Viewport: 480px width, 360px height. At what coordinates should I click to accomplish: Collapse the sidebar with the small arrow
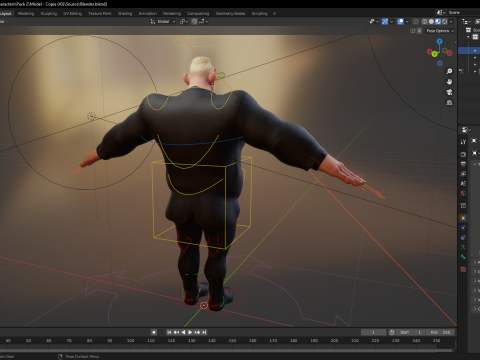click(x=455, y=42)
